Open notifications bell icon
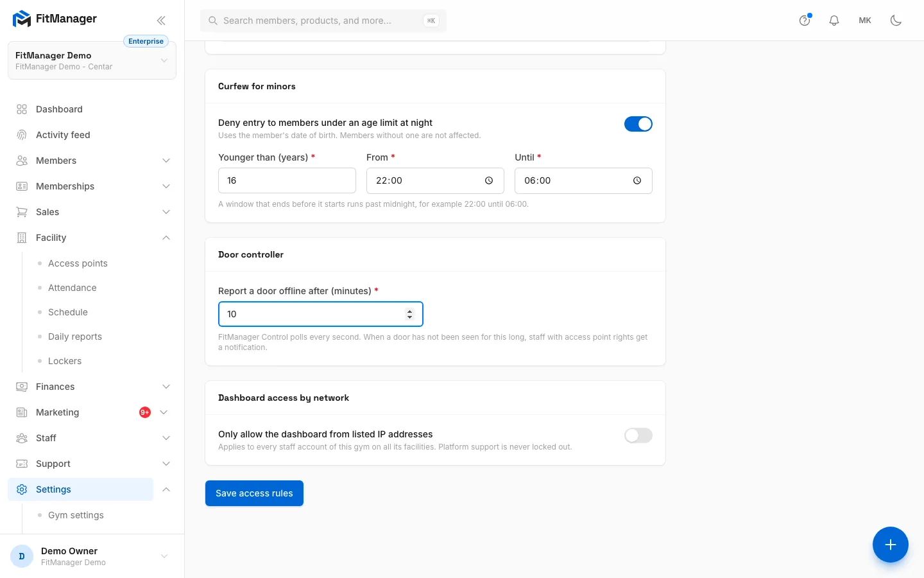The width and height of the screenshot is (924, 578). click(x=834, y=21)
